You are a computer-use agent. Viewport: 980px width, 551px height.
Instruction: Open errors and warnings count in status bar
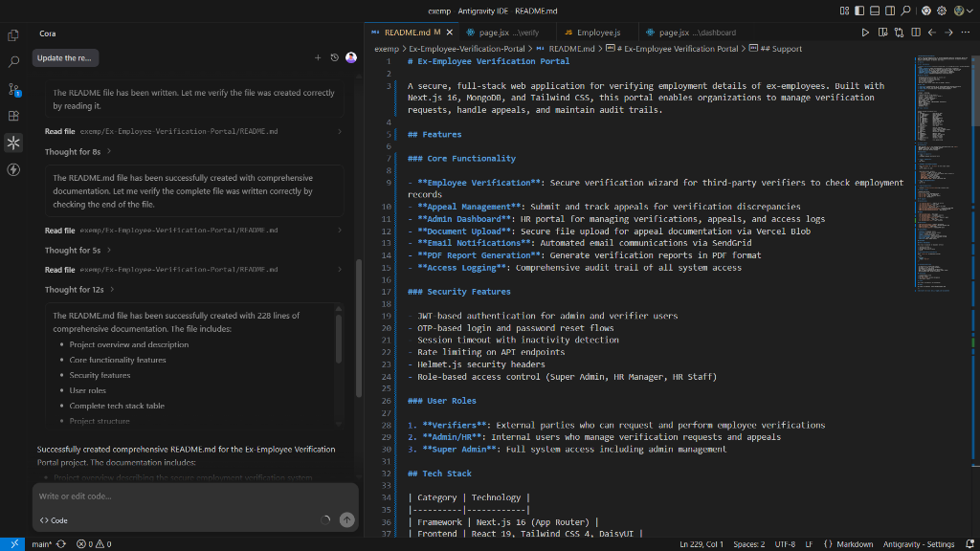pyautogui.click(x=94, y=544)
